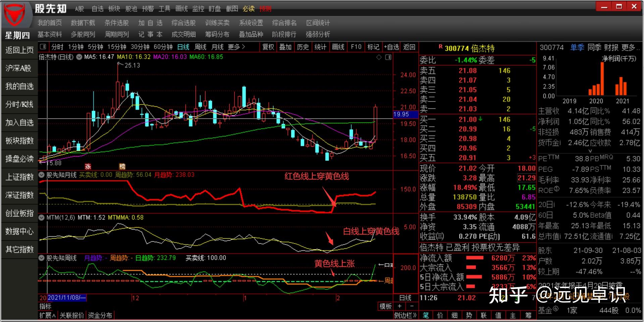This screenshot has width=644, height=322.
Task: Toggle the panel icon beside the diamond icon
Action: pos(388,57)
